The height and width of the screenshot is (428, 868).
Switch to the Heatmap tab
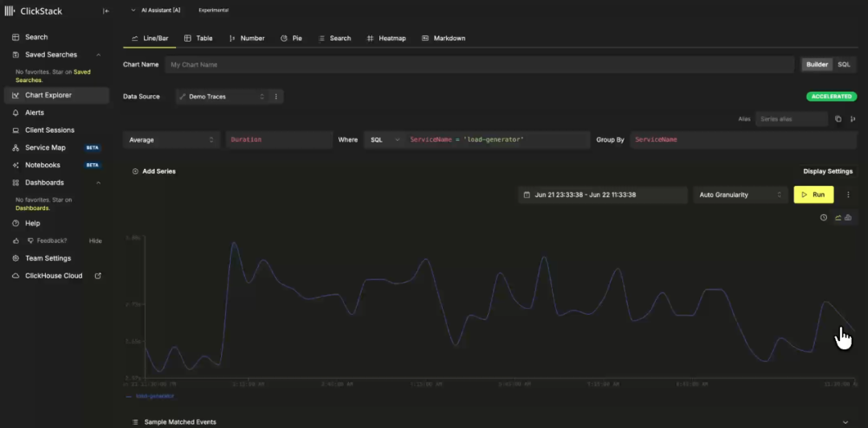tap(387, 39)
